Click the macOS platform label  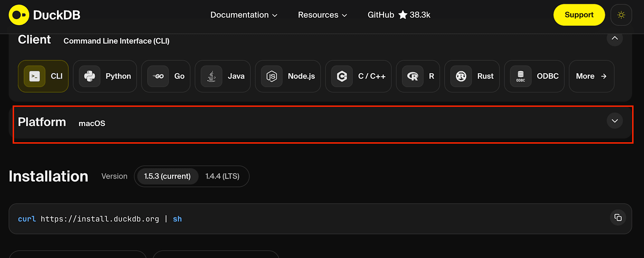(92, 124)
